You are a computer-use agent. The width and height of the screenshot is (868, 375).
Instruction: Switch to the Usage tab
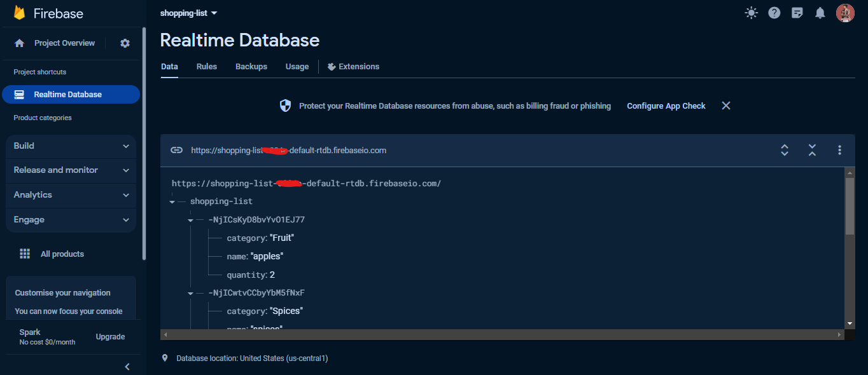297,67
